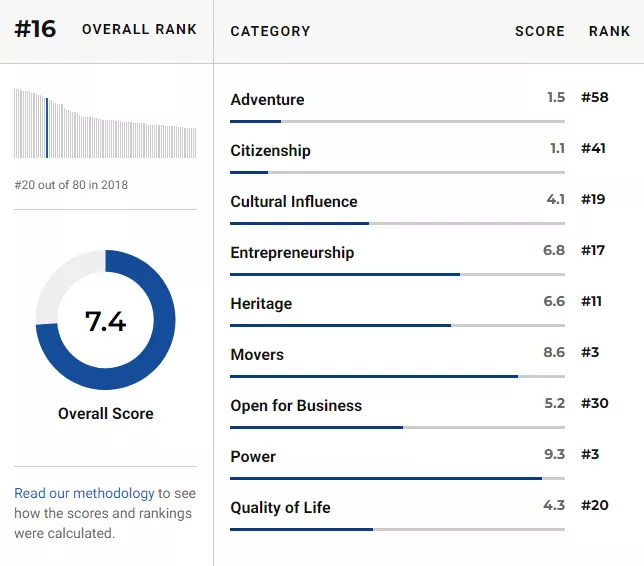Click the SCORE column header

[x=539, y=31]
